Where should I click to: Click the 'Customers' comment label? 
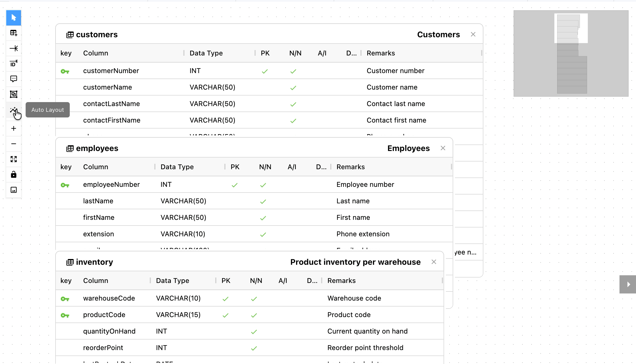[438, 34]
